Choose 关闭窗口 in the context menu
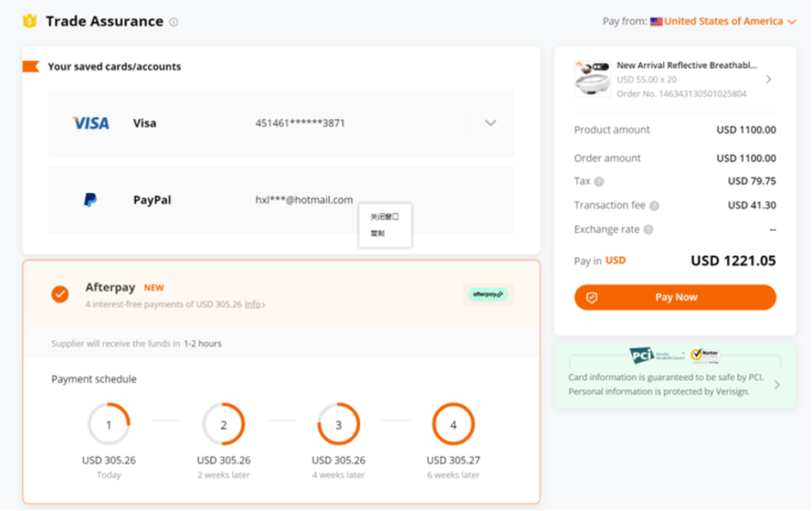 click(384, 217)
